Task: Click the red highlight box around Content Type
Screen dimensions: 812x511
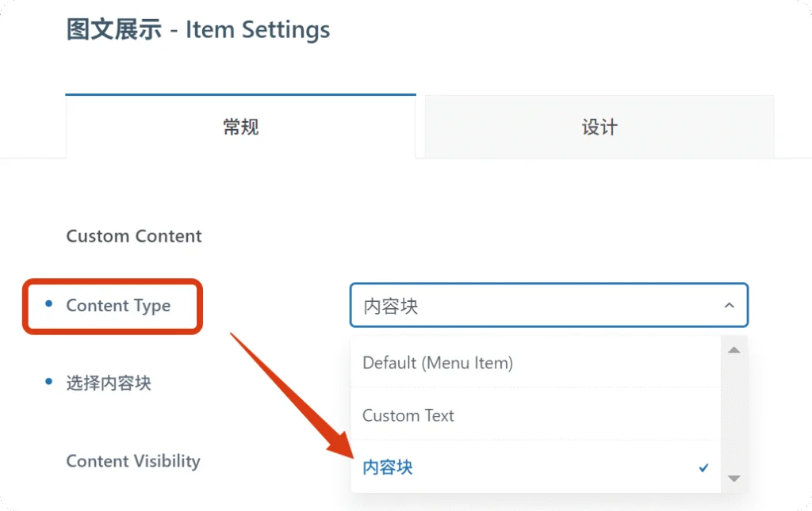Action: pyautogui.click(x=113, y=306)
